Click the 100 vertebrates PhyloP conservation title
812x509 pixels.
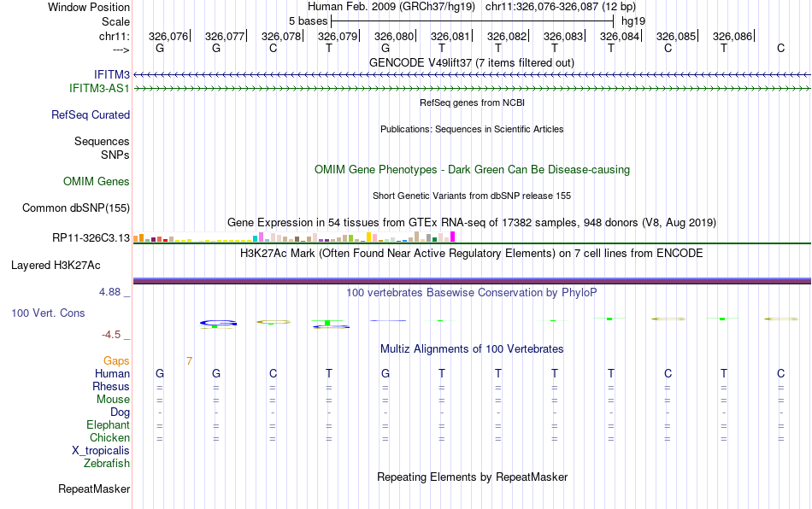coord(472,293)
